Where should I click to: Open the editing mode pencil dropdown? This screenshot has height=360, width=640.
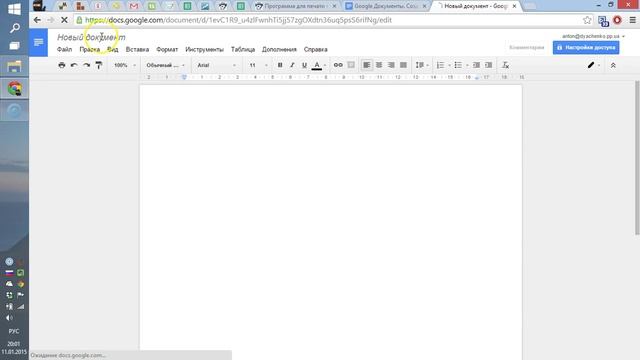click(x=593, y=65)
